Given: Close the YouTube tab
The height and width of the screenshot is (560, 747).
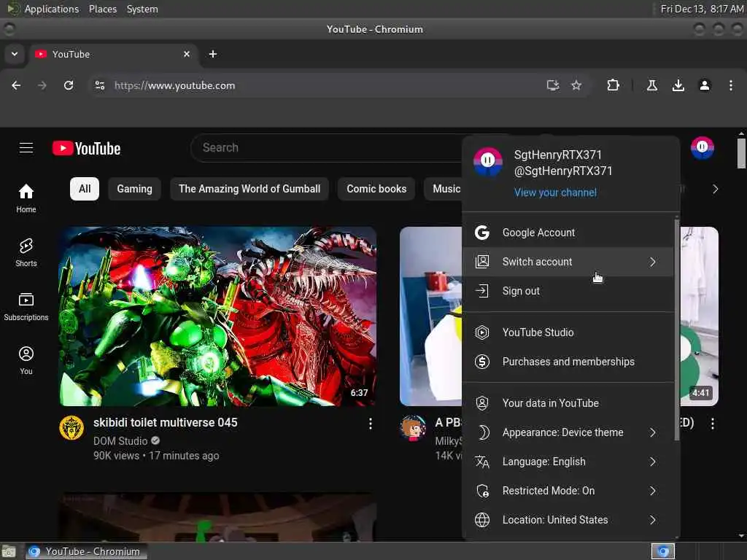Looking at the screenshot, I should click(187, 54).
